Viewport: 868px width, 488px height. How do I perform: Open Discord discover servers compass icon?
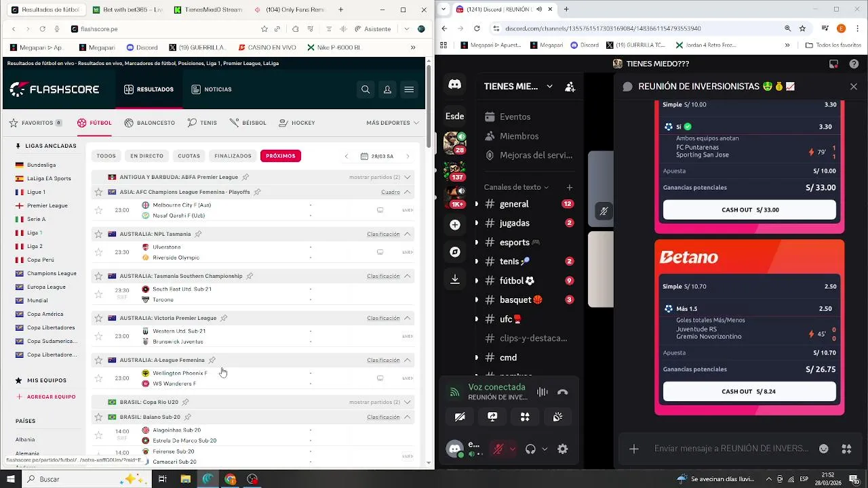[455, 251]
